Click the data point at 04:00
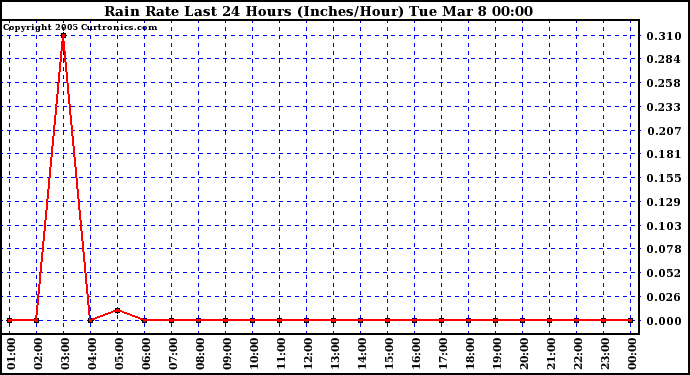 [x=90, y=320]
